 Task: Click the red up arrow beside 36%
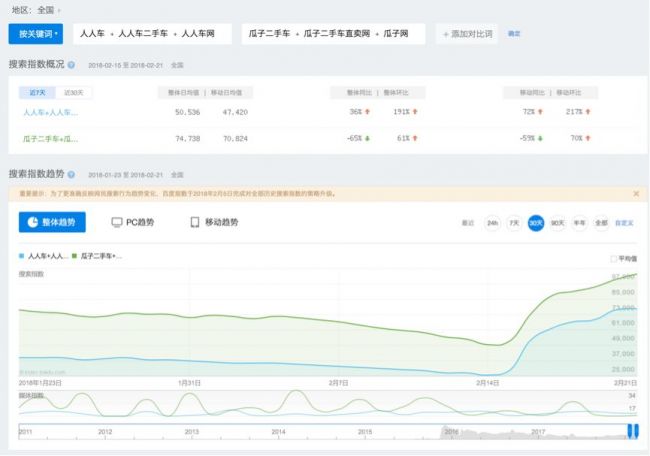click(367, 112)
